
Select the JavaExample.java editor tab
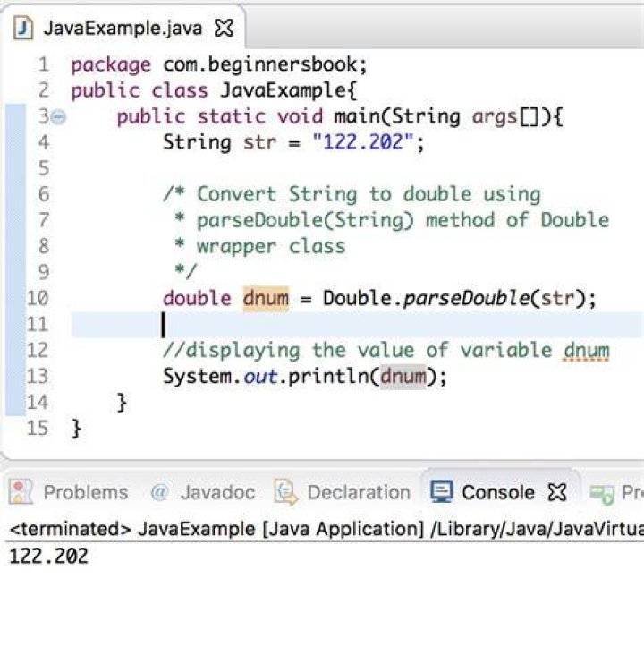(x=123, y=29)
